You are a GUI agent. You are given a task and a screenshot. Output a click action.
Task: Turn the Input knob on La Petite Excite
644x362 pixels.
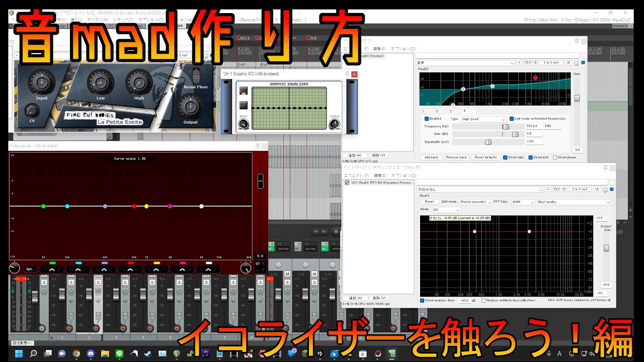(41, 81)
